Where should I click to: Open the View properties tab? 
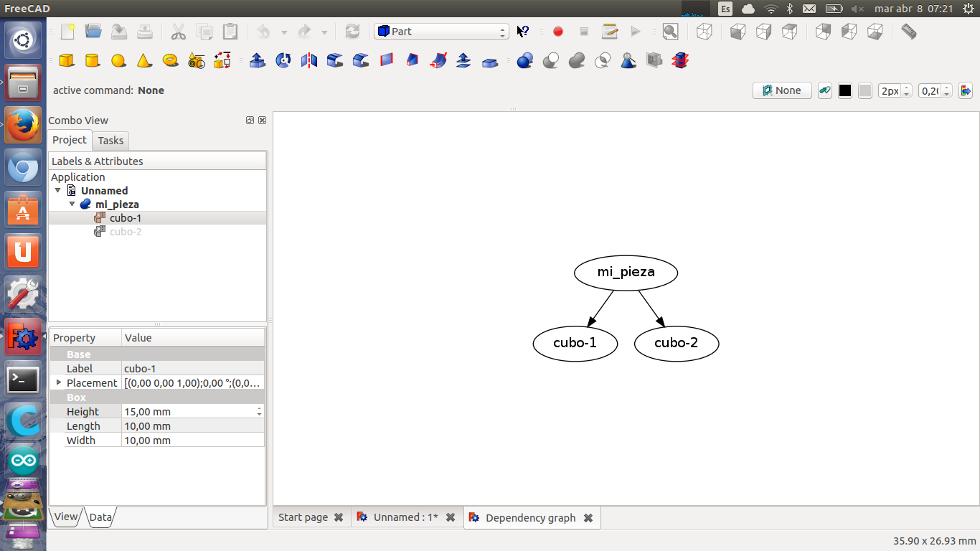65,517
